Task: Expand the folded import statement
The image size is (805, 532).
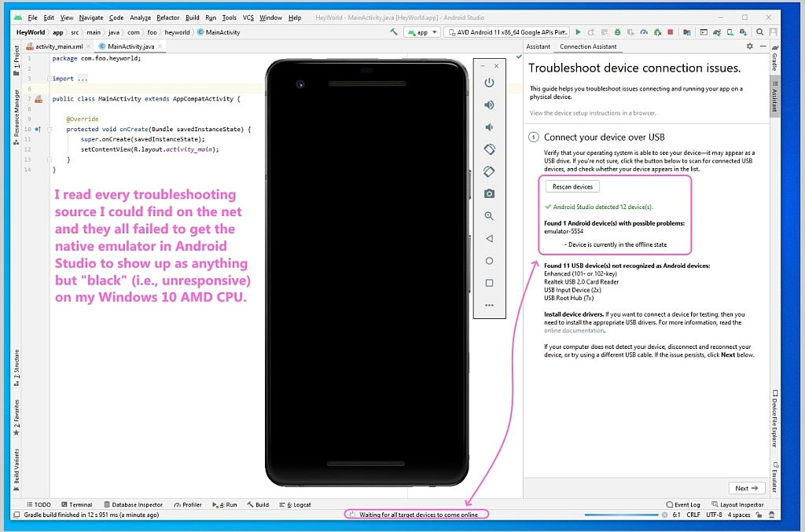Action: [50, 79]
